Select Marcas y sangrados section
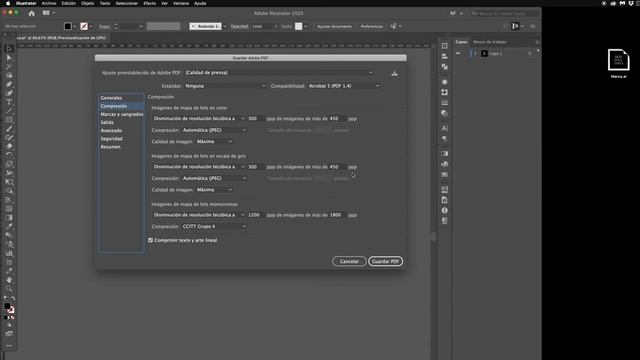Viewport: 640px width, 360px height. pos(122,114)
